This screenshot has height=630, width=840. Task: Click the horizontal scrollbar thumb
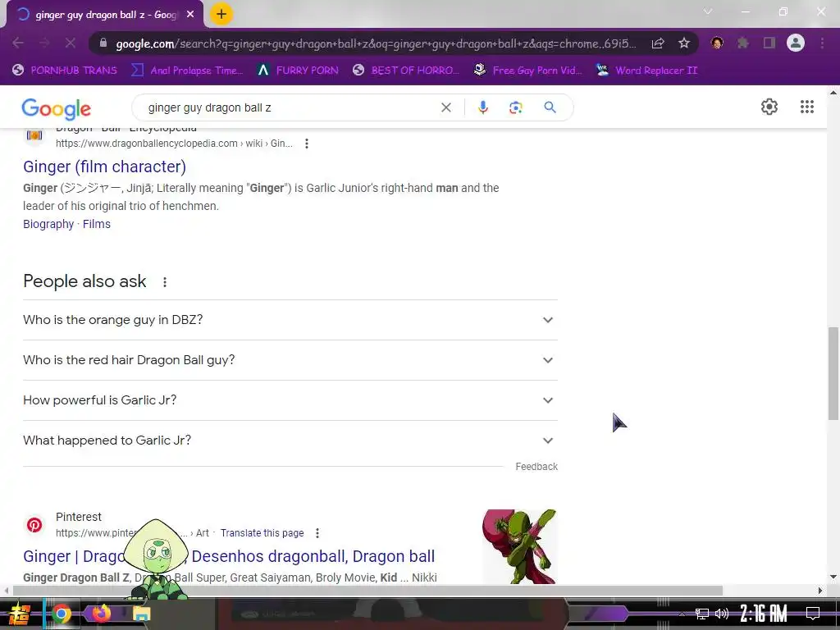367,591
